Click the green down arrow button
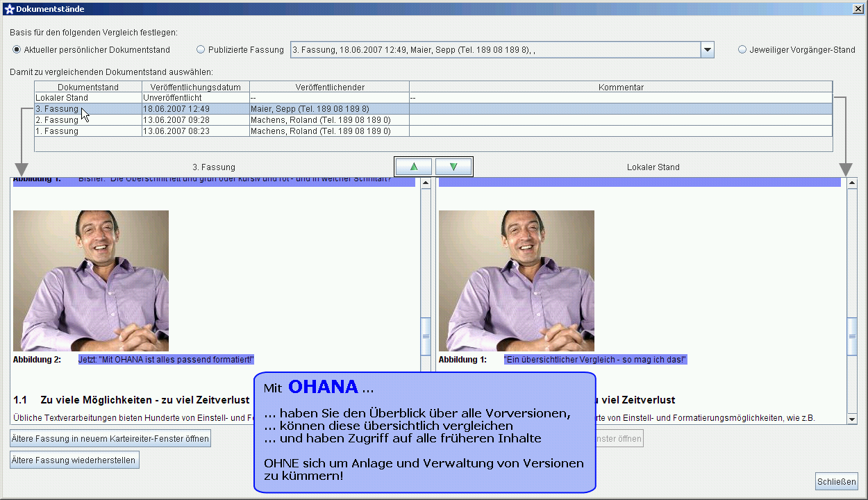This screenshot has height=500, width=868. click(x=453, y=167)
